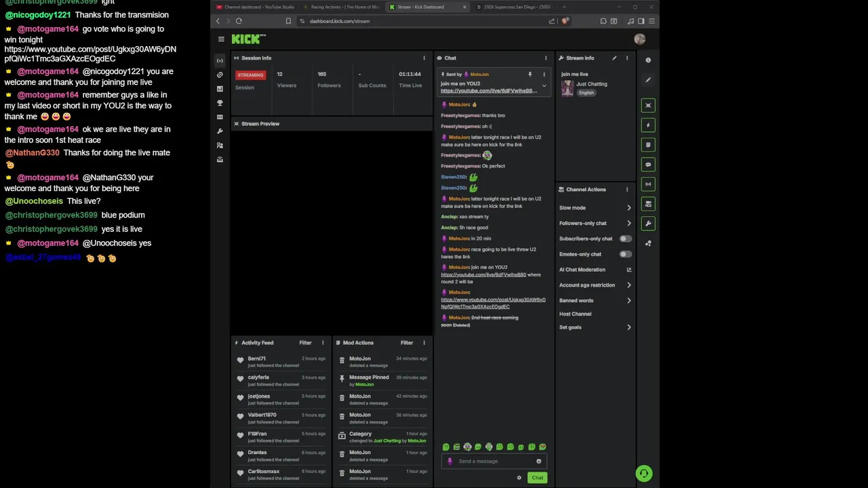
Task: Edit Stream info with pencil icon
Action: [614, 58]
